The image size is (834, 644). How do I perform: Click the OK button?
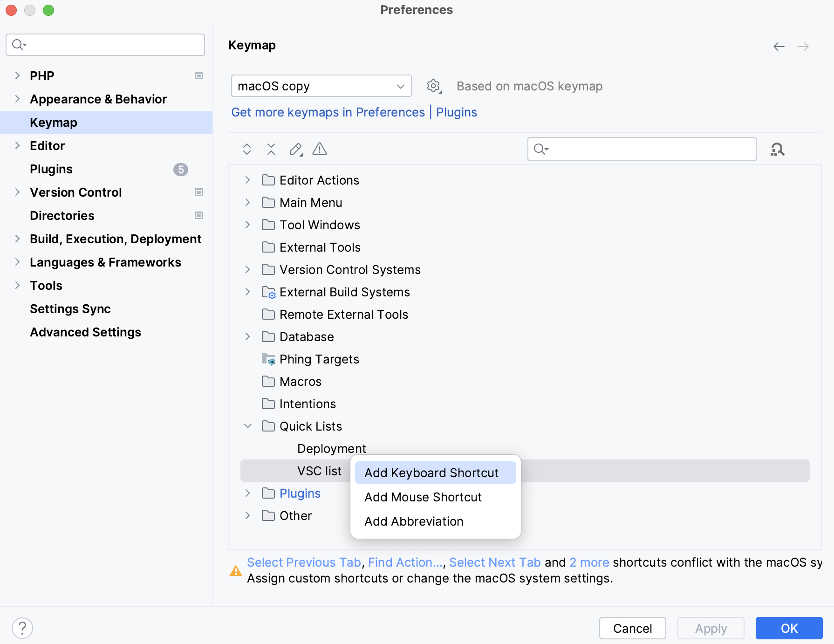point(788,628)
